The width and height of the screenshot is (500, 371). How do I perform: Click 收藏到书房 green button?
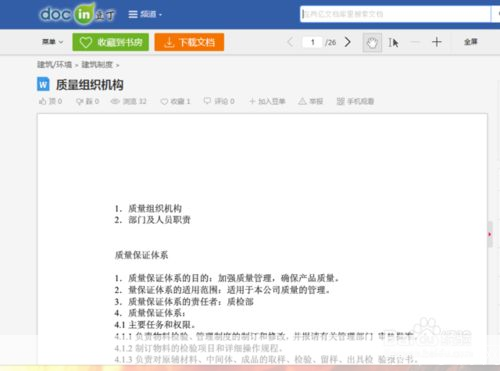coord(111,42)
